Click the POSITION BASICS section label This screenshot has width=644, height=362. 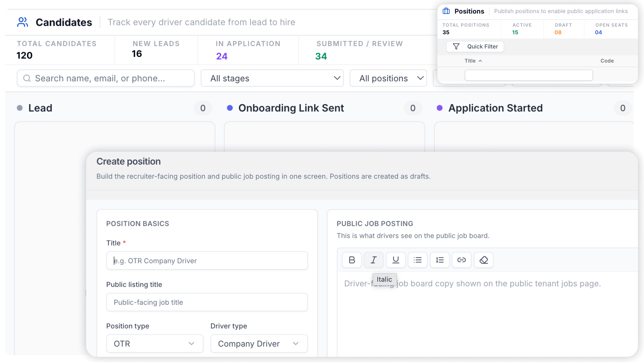click(x=138, y=224)
